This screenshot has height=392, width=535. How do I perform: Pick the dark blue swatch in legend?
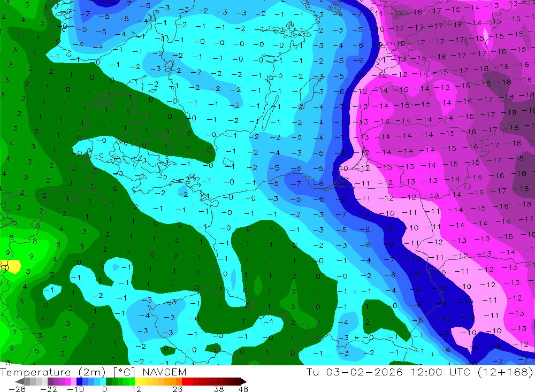79,381
